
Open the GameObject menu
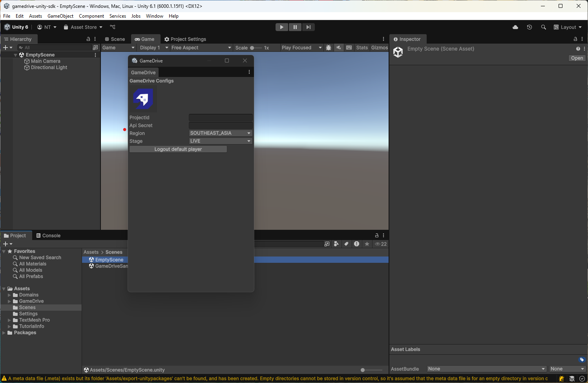click(x=60, y=16)
